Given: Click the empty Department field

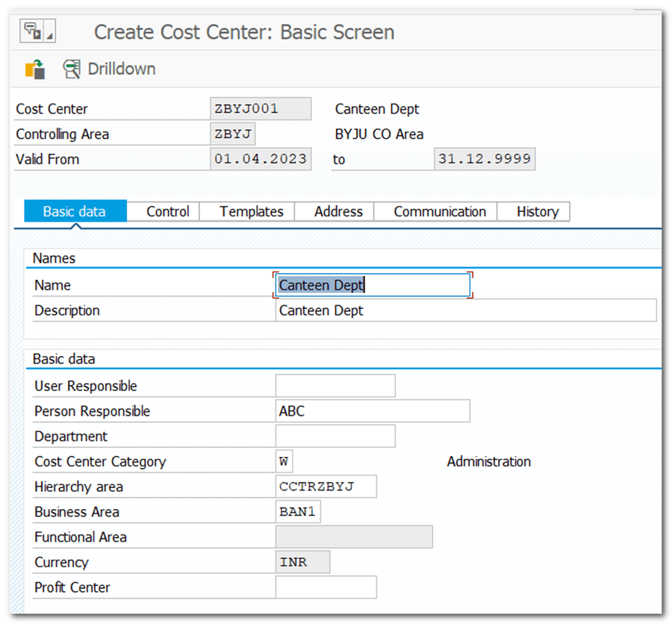Looking at the screenshot, I should 335,437.
